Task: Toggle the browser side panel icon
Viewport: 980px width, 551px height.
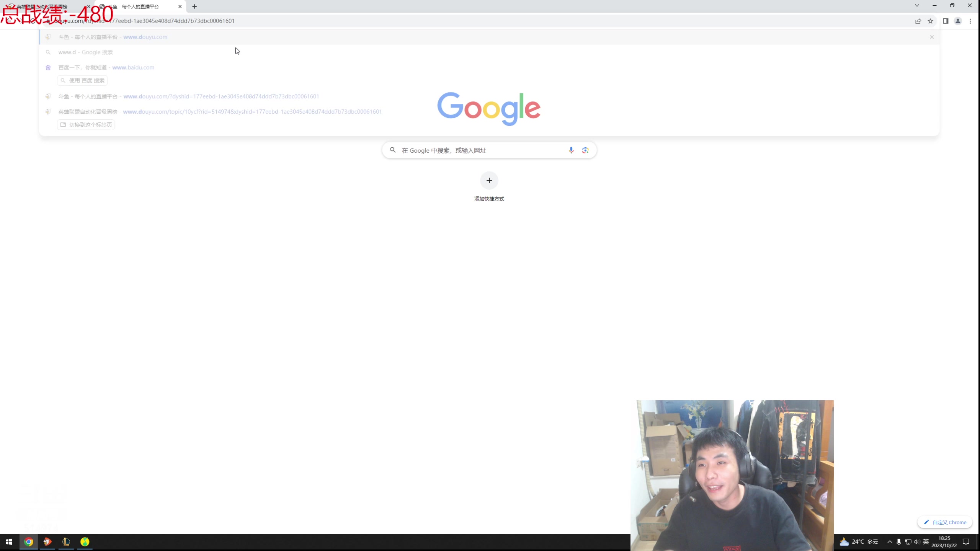Action: click(946, 21)
